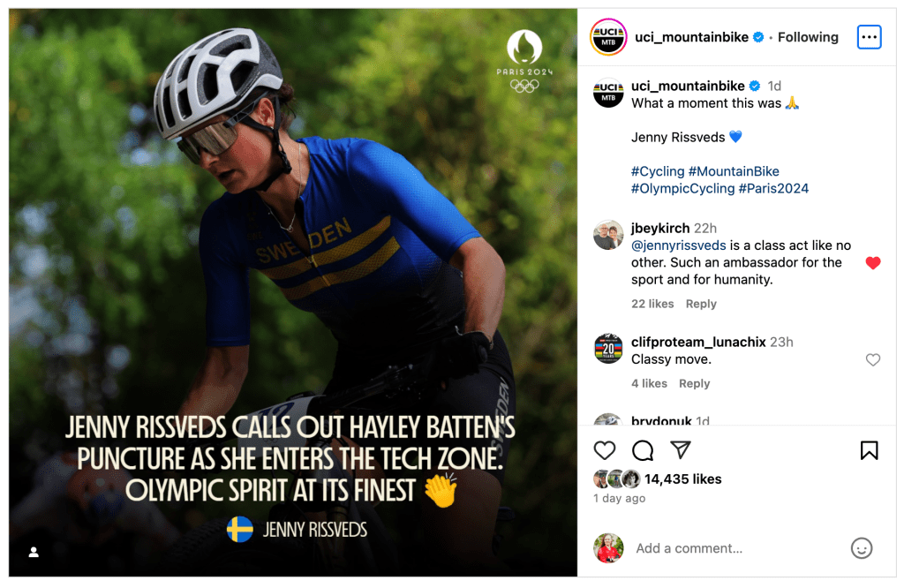Screen dimensions: 904x588
Task: Show the 22 likes on jbeykirch's comment
Action: pos(652,304)
